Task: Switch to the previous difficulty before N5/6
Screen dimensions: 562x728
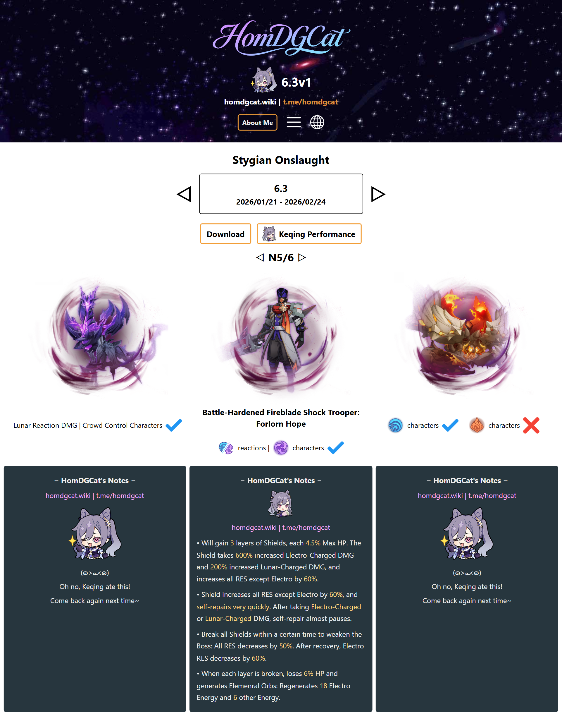Action: (x=260, y=257)
